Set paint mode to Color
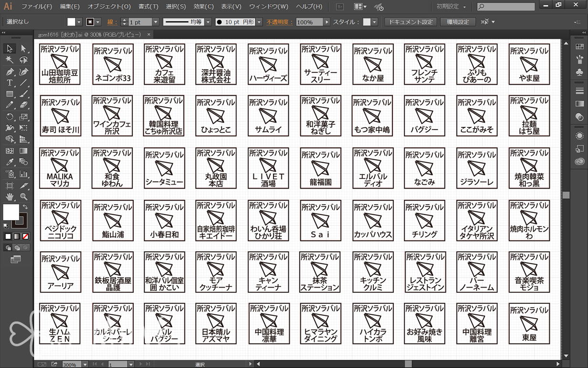Viewport: 588px width, 368px height. [x=8, y=236]
